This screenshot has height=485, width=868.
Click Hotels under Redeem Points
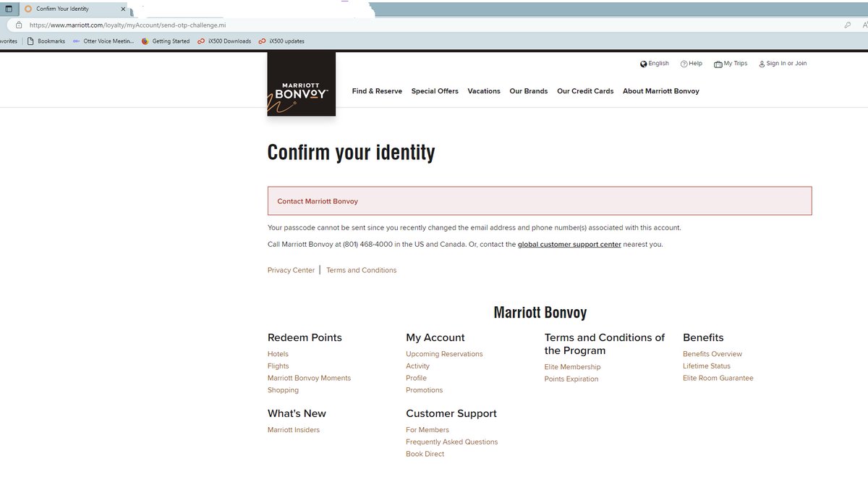pyautogui.click(x=278, y=354)
